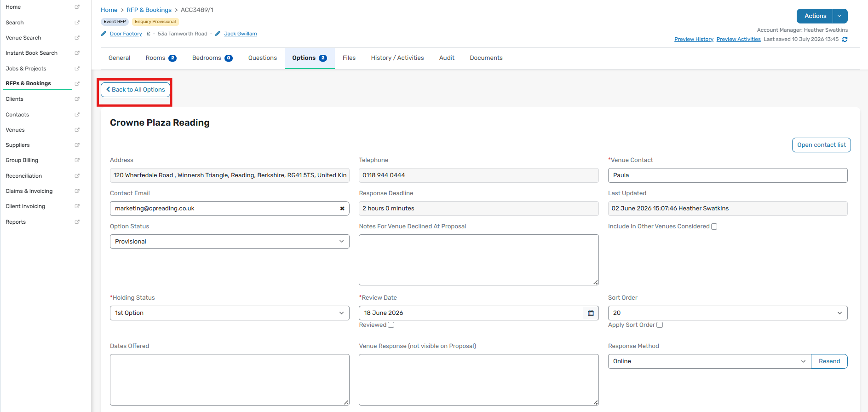
Task: Open the Holding Status dropdown
Action: (230, 313)
